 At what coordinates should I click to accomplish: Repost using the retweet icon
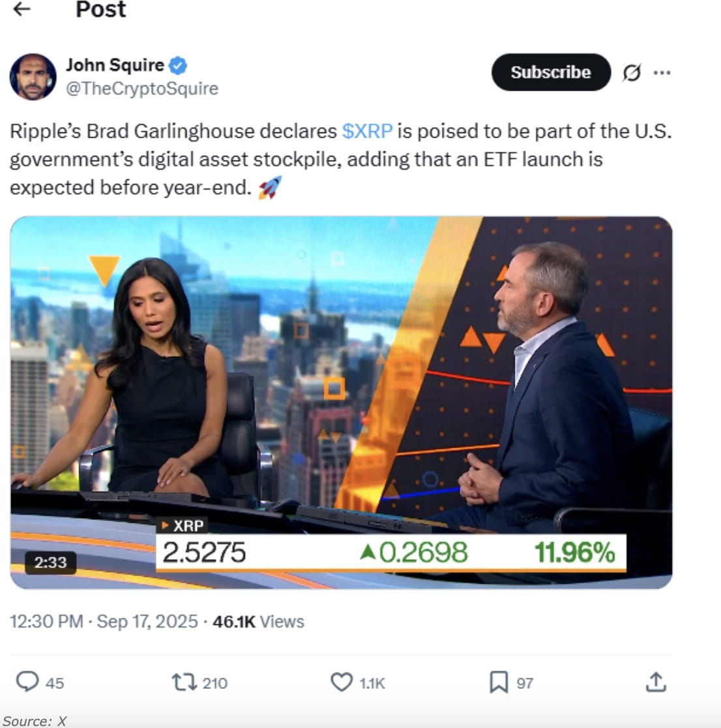click(x=184, y=682)
